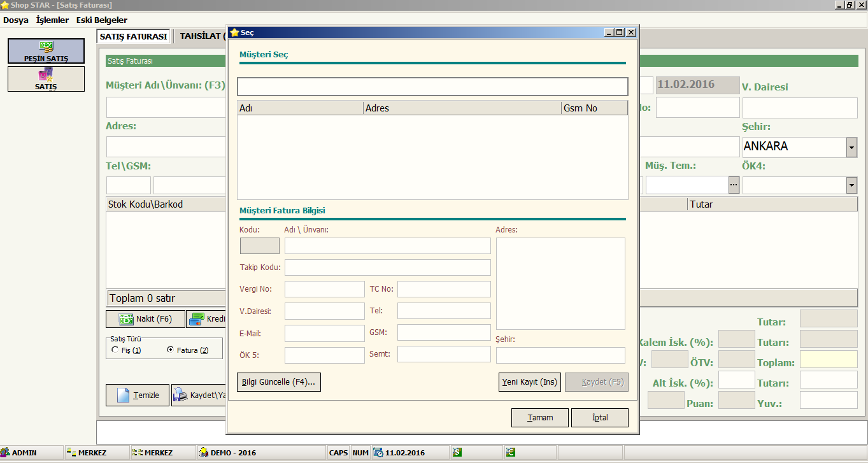This screenshot has height=463, width=868.
Task: Click the Takip Kodu input field
Action: tap(388, 267)
